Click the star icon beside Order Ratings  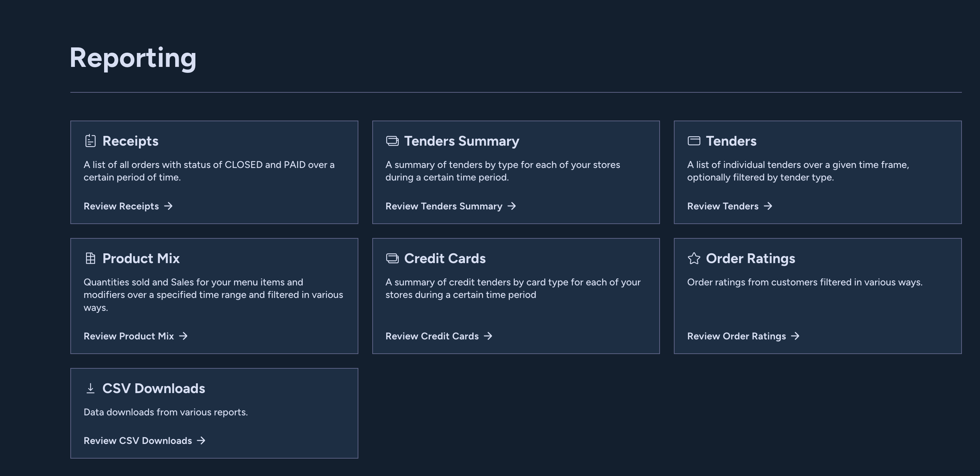[694, 258]
